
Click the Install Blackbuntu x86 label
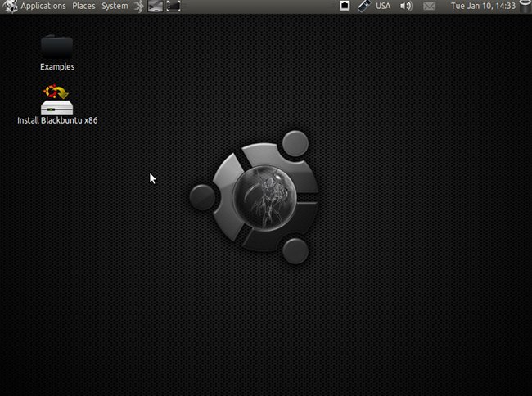pos(57,120)
